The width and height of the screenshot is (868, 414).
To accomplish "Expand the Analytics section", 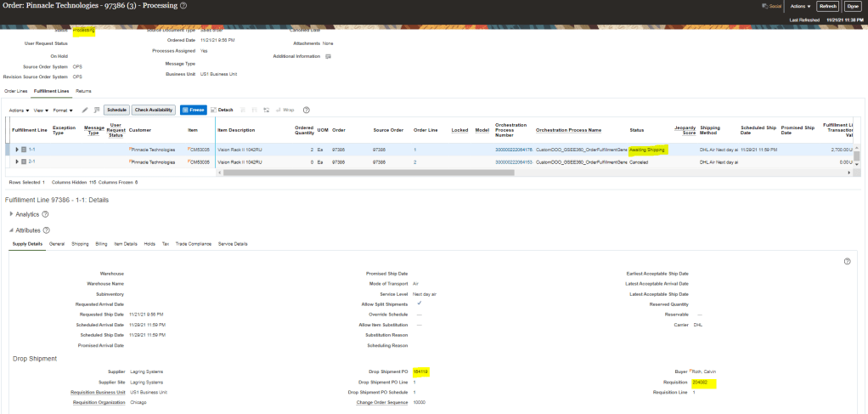I will 11,214.
